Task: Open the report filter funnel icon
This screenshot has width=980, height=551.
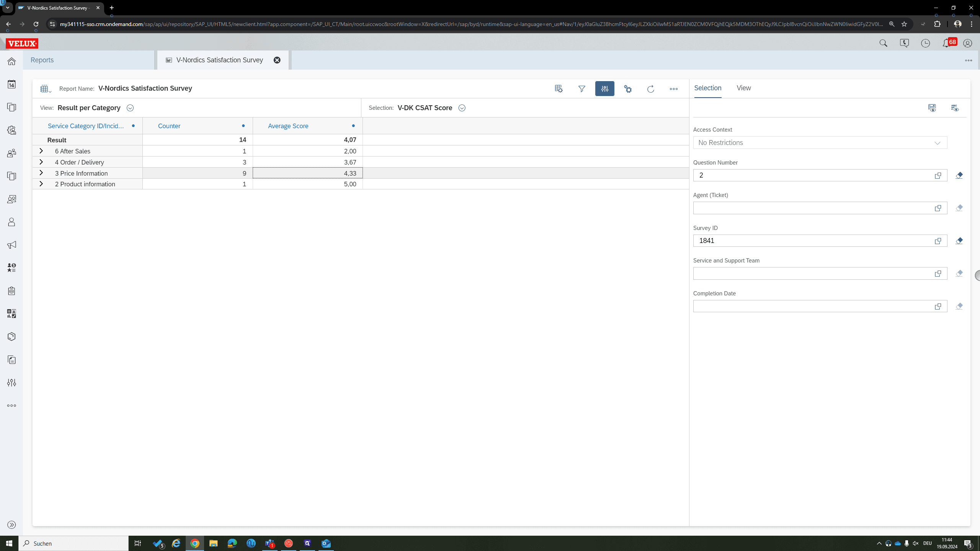Action: [581, 89]
